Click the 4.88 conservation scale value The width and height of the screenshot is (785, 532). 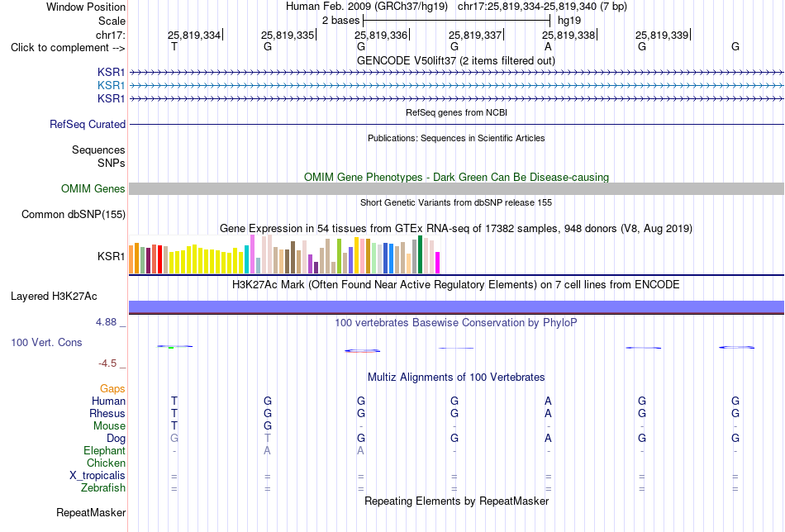[x=106, y=322]
